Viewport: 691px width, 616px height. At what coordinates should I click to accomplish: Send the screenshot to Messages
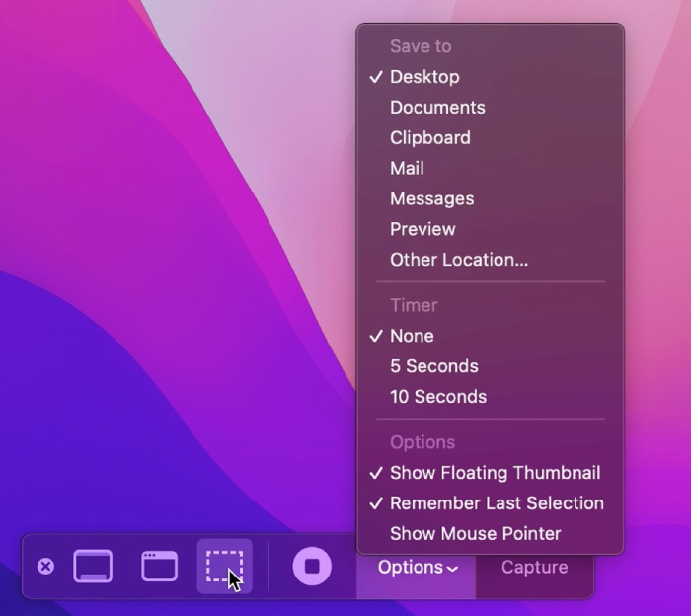(x=431, y=199)
